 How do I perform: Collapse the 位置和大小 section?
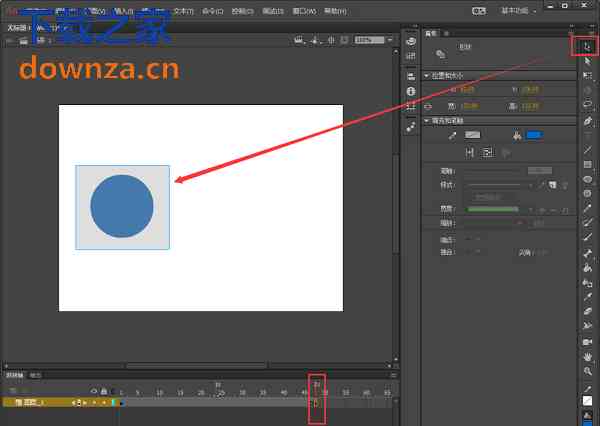click(x=426, y=76)
